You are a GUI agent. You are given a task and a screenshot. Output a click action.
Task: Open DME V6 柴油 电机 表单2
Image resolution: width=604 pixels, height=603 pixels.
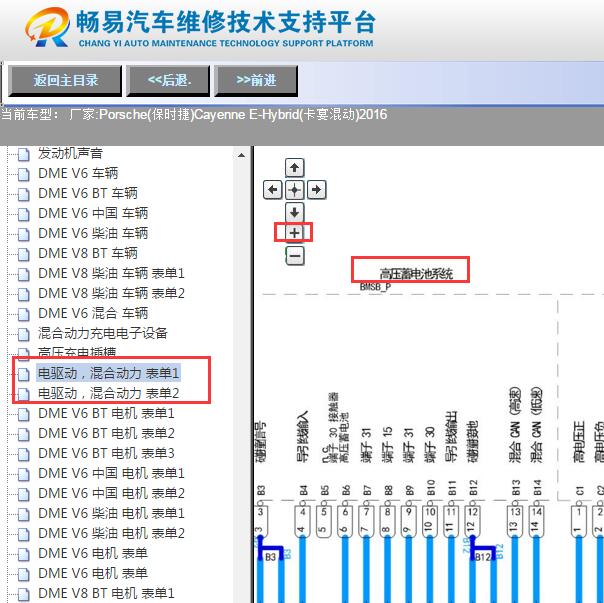pos(111,534)
